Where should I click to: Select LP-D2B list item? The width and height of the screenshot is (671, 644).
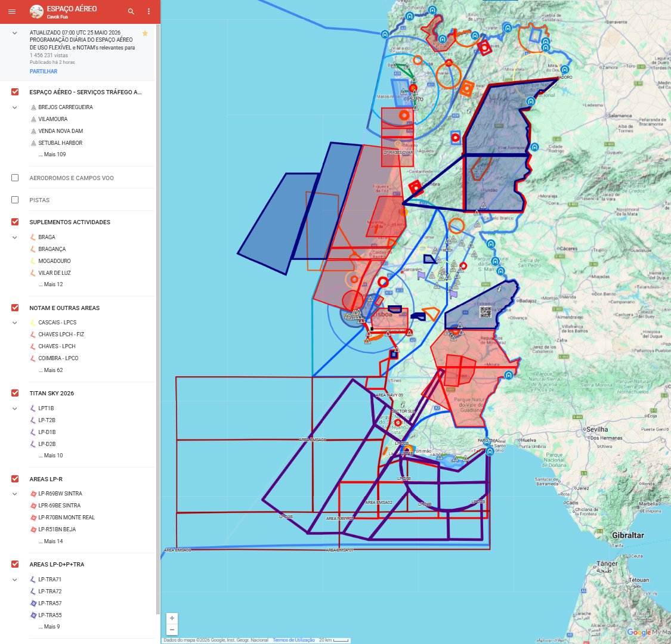tap(47, 444)
